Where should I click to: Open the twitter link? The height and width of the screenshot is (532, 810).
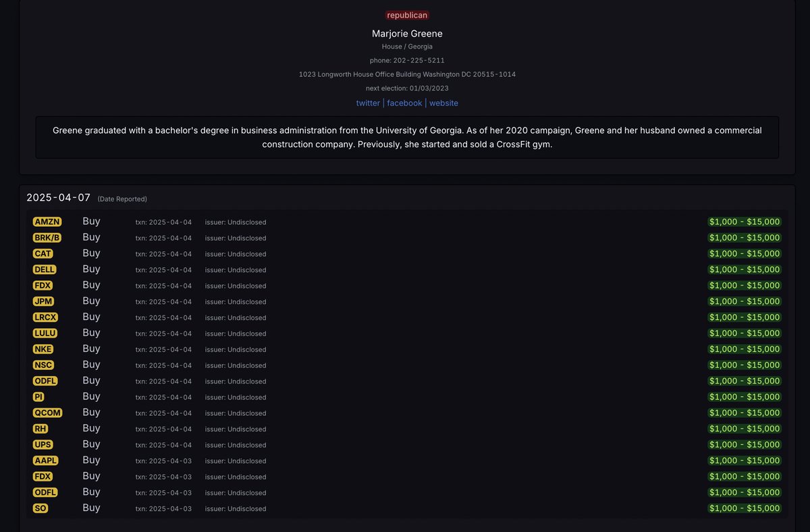click(x=368, y=103)
